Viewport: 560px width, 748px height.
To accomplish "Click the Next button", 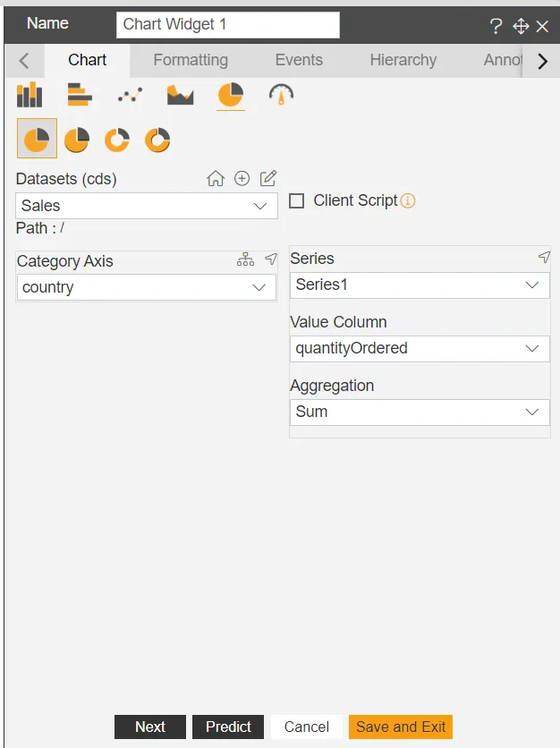I will tap(150, 727).
